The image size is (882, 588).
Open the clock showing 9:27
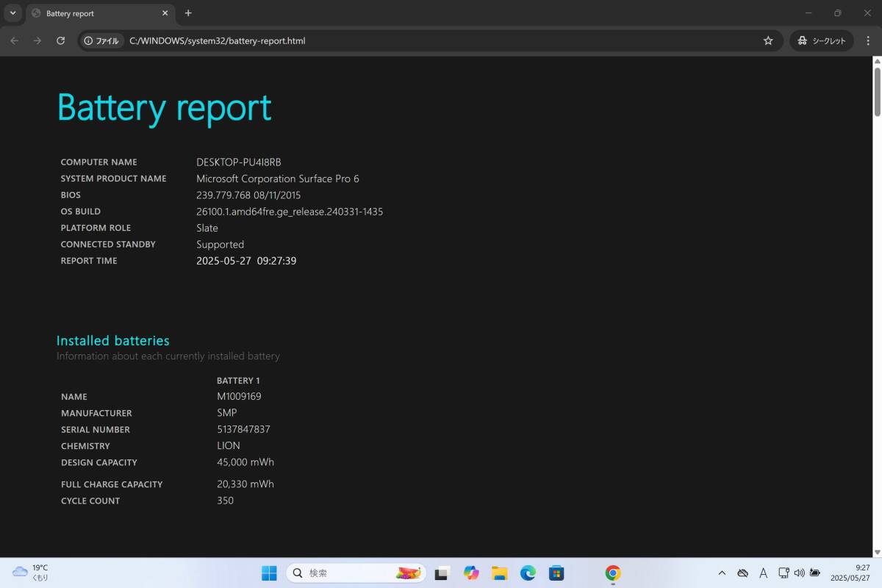coord(850,573)
